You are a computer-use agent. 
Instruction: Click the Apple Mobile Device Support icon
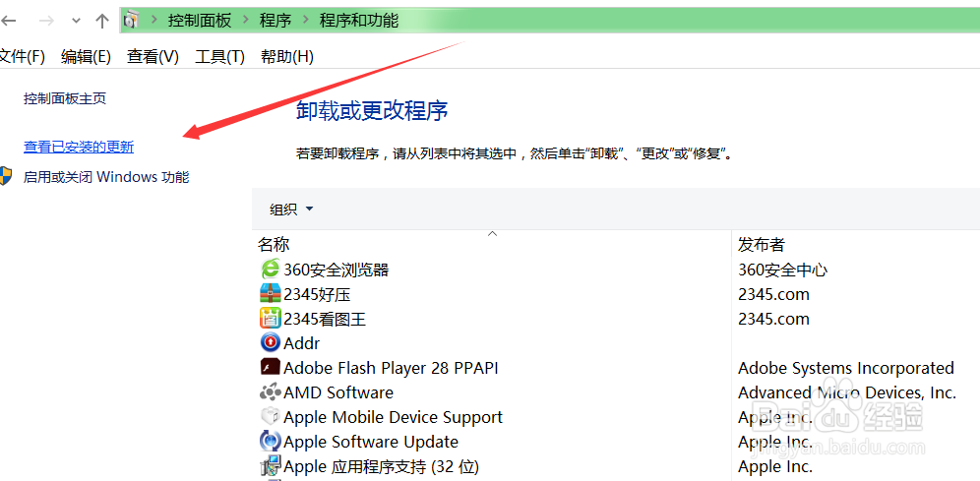[270, 417]
